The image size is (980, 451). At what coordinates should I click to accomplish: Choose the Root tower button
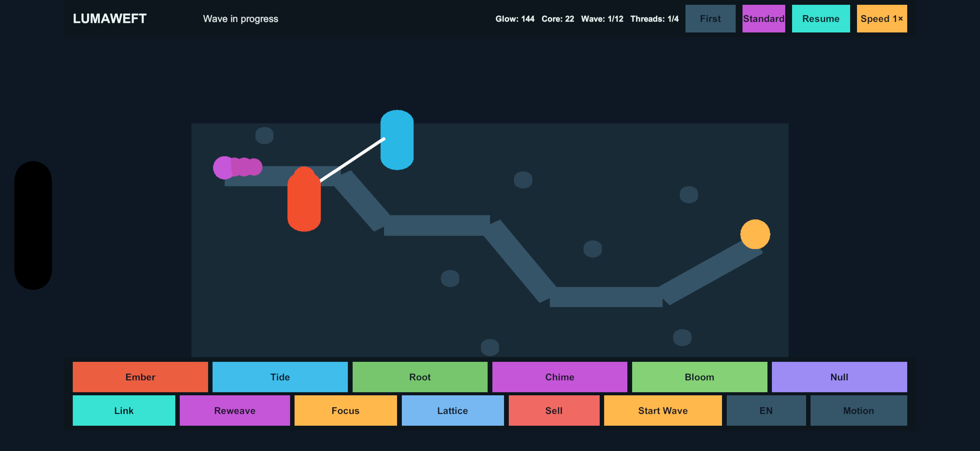420,377
